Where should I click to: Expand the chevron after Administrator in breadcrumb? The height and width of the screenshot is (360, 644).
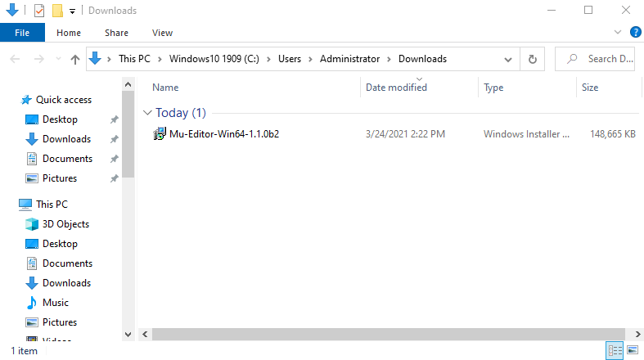[x=389, y=59]
